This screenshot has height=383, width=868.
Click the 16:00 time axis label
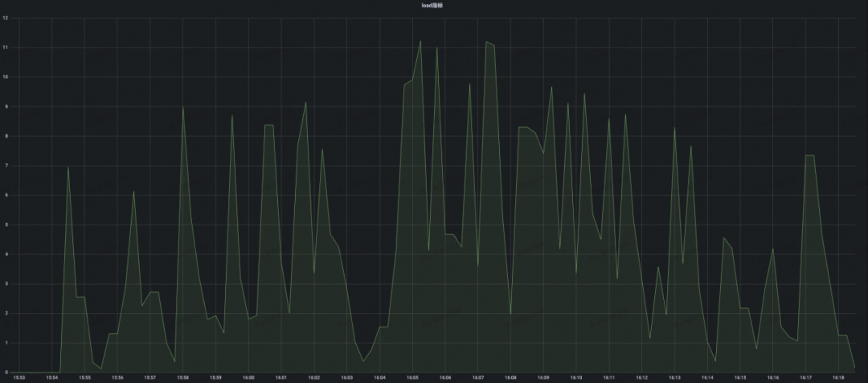click(x=248, y=378)
